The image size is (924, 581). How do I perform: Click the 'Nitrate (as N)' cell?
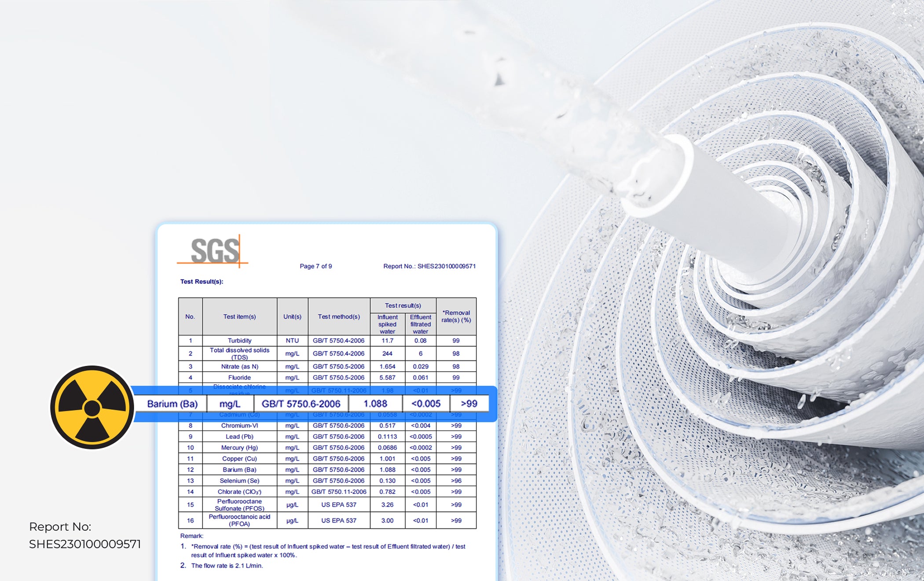[x=239, y=366]
